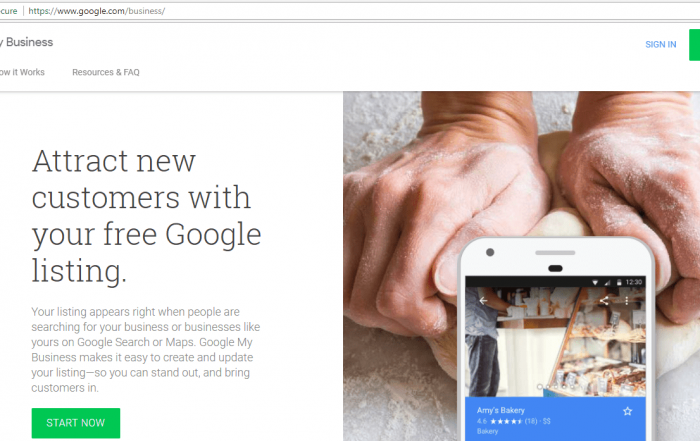Click the wifi signal icon in the phone status bar
This screenshot has width=700, height=441.
pyautogui.click(x=595, y=282)
